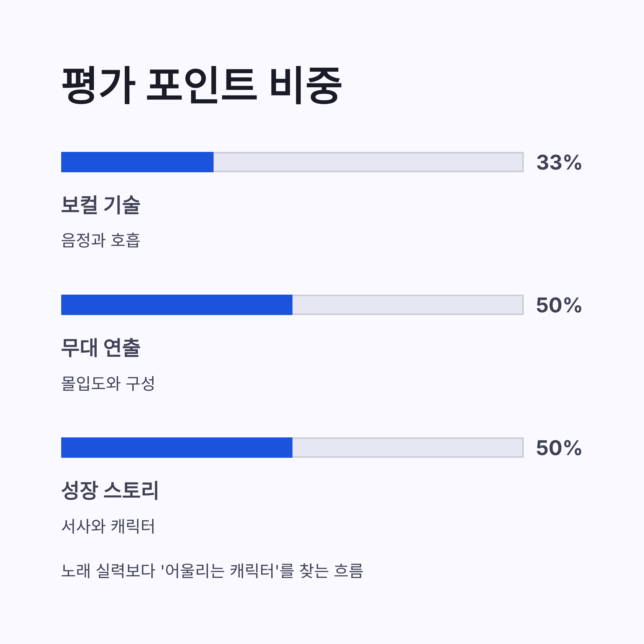This screenshot has height=644, width=644.
Task: Click the blue filled portion of the 무대 연출 bar
Action: click(x=177, y=305)
